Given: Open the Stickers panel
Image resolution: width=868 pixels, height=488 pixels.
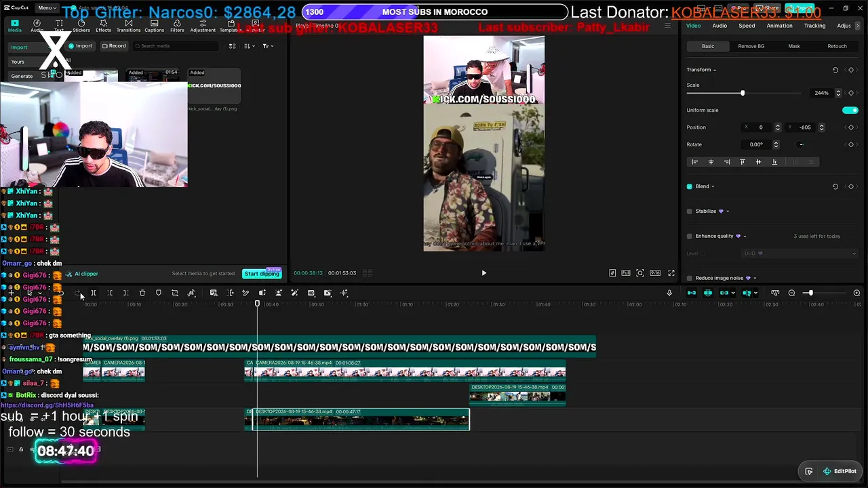Looking at the screenshot, I should [81, 26].
